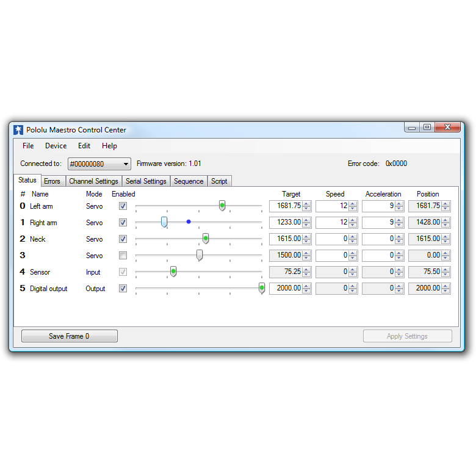The height and width of the screenshot is (476, 476).
Task: Enable channel 3 servo checkbox
Action: pyautogui.click(x=123, y=255)
